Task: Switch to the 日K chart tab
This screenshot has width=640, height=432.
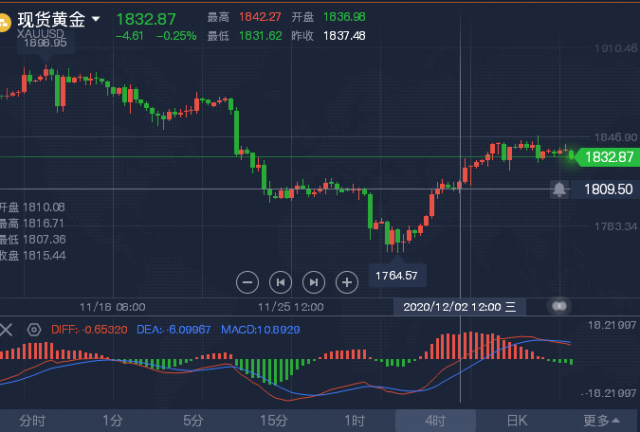Action: point(517,421)
